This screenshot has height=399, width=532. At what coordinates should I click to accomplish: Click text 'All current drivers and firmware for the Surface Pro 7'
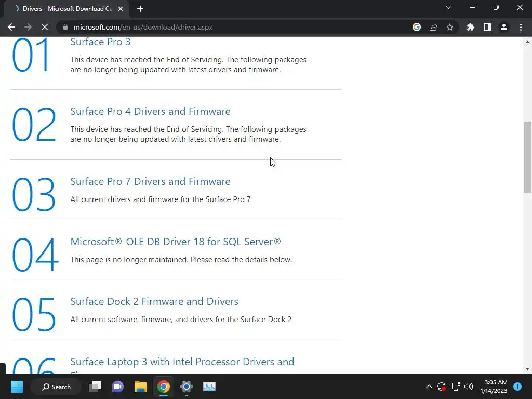[161, 199]
